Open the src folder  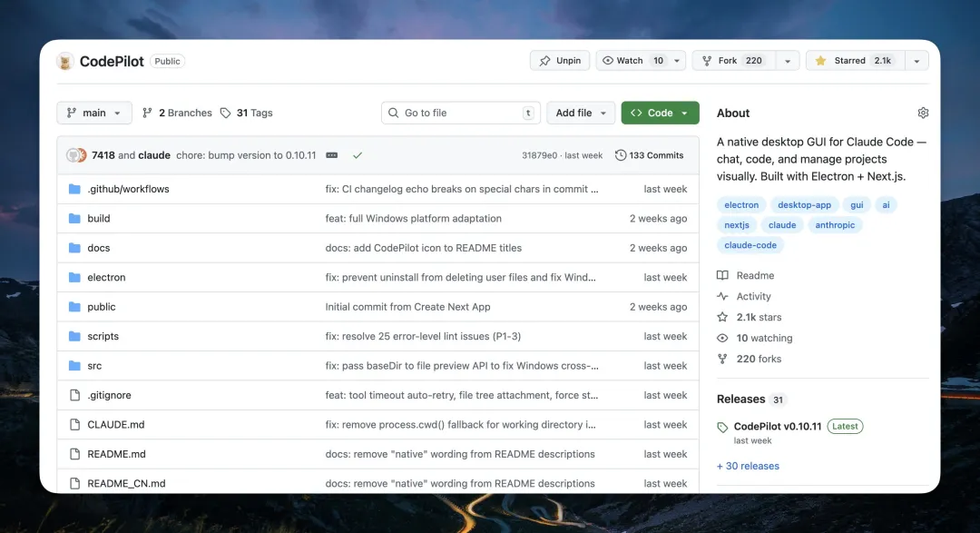pyautogui.click(x=94, y=366)
